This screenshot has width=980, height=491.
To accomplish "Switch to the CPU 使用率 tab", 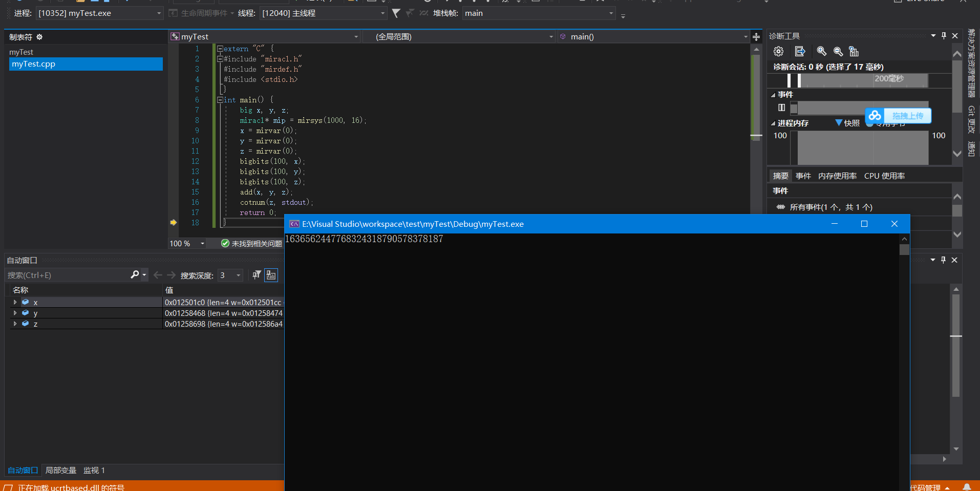I will [x=884, y=176].
